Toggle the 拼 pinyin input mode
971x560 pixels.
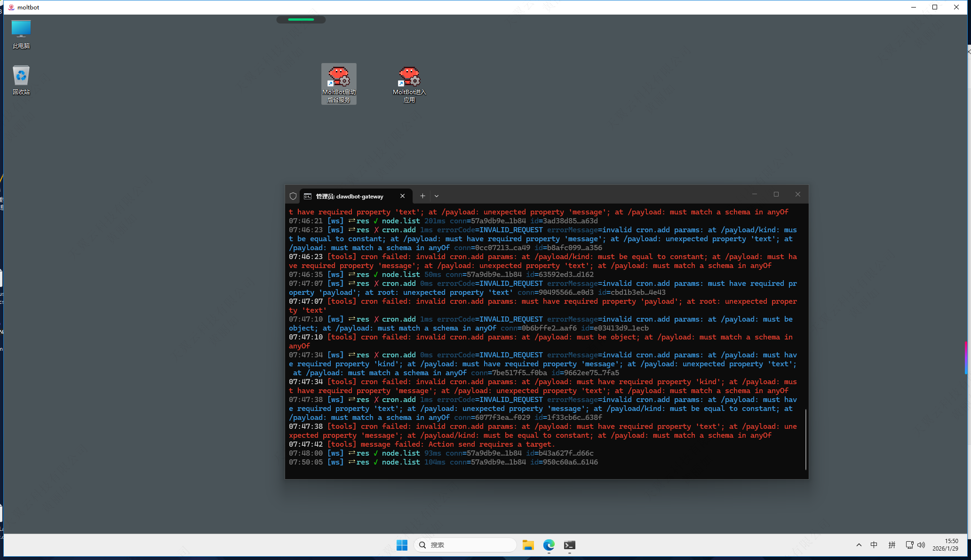click(891, 545)
